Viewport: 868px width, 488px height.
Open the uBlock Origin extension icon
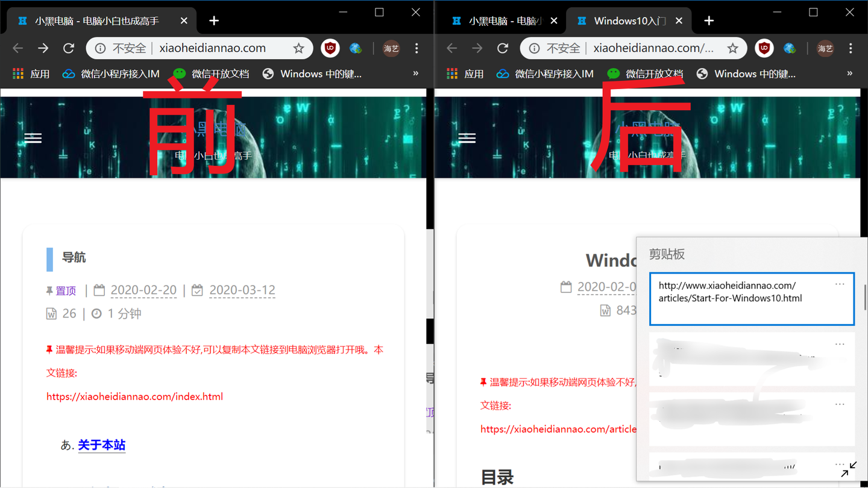point(330,48)
